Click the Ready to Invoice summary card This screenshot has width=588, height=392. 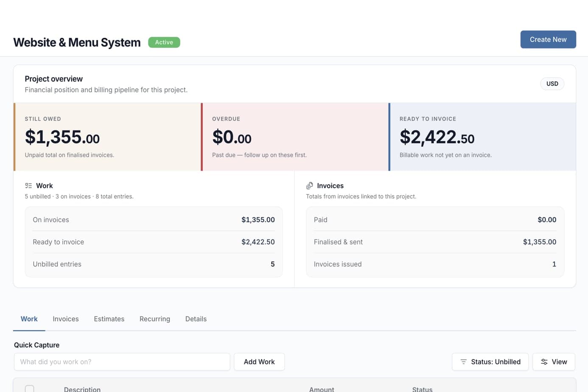(x=482, y=137)
